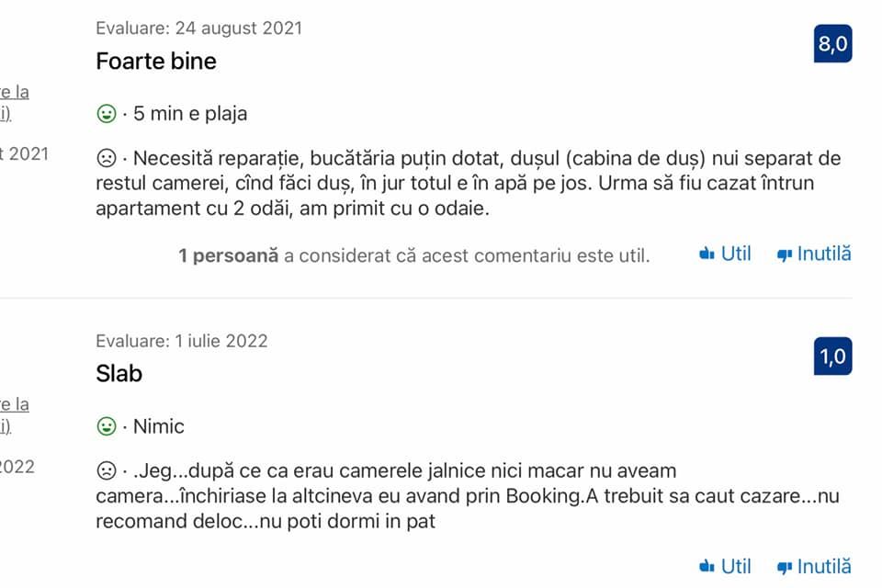Click the 'Nimic' positive comment text
882x588 pixels.
coord(159,426)
